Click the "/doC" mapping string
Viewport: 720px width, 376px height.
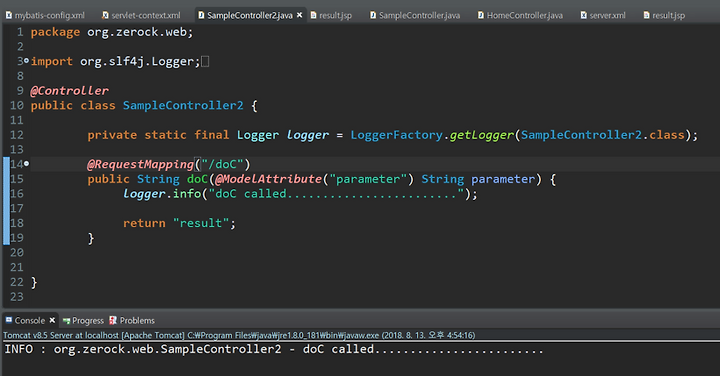(x=222, y=164)
